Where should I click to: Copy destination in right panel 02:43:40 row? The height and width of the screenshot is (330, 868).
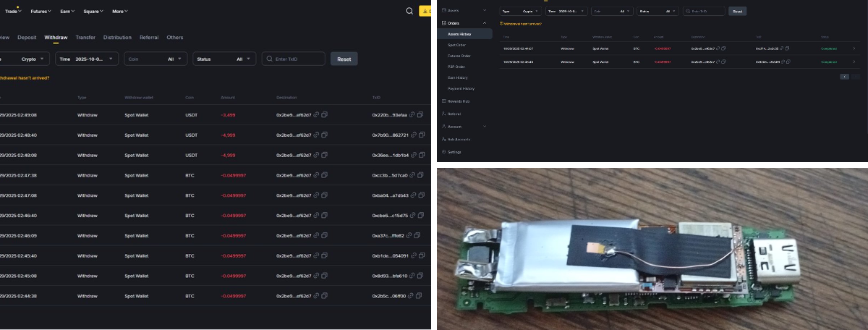coord(725,62)
